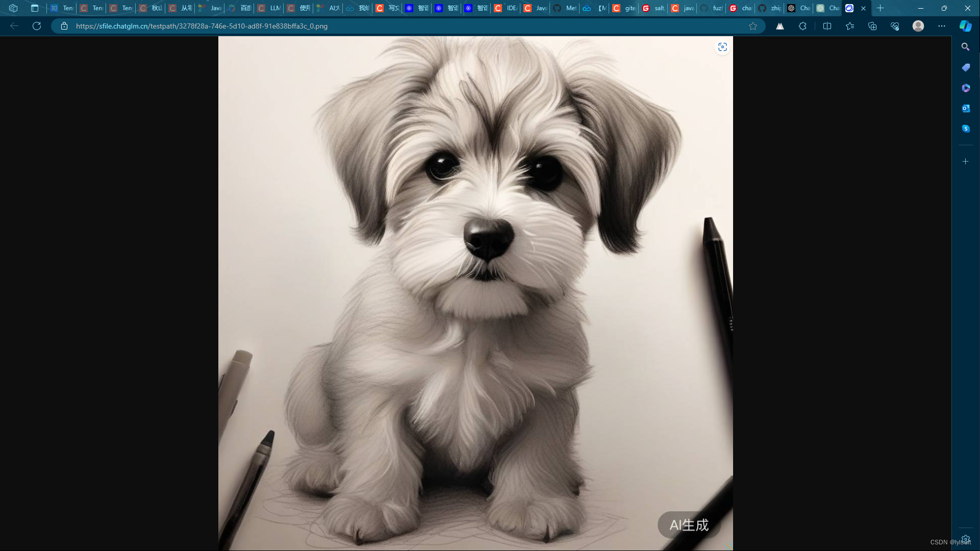Open sidebar search tool

coord(965,47)
